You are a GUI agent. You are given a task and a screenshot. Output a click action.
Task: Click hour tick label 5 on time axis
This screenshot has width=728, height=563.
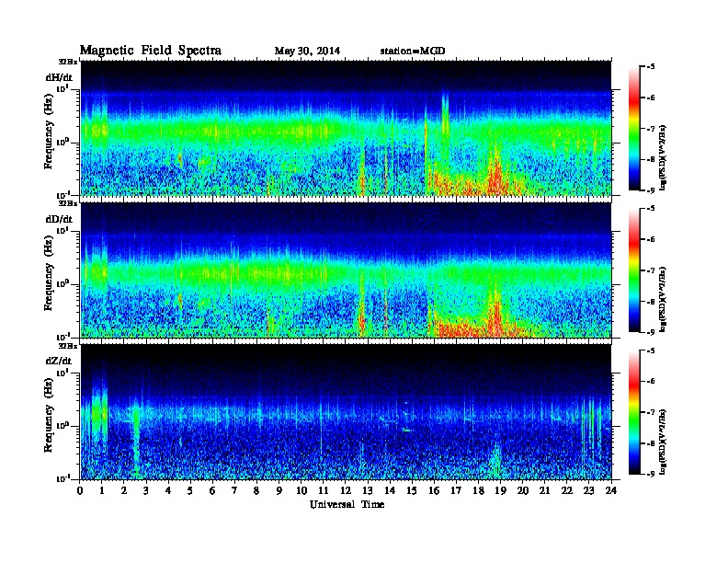190,490
